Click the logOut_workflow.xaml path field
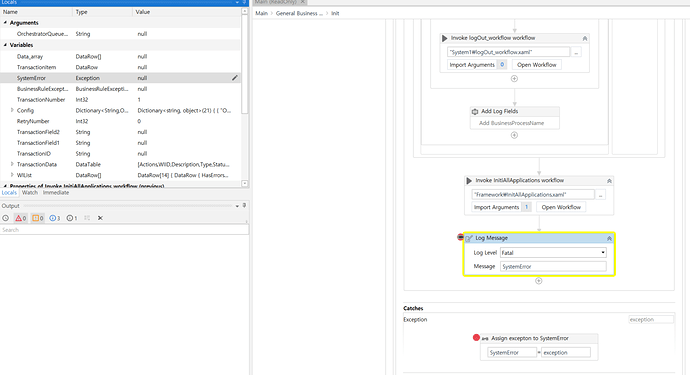Viewport: 690px width, 375px height. 508,52
